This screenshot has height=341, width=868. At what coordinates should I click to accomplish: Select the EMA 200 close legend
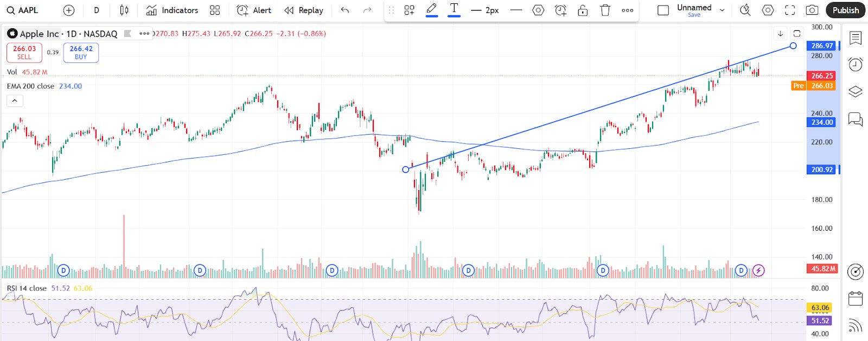click(x=44, y=86)
